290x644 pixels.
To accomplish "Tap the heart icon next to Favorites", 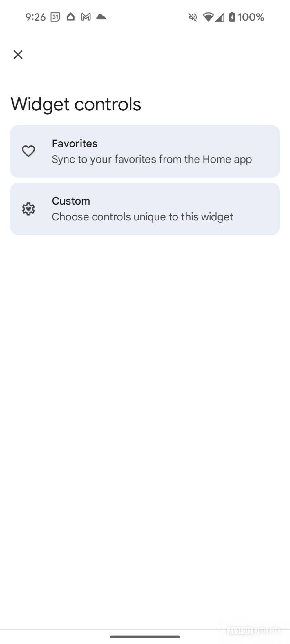I will coord(29,151).
